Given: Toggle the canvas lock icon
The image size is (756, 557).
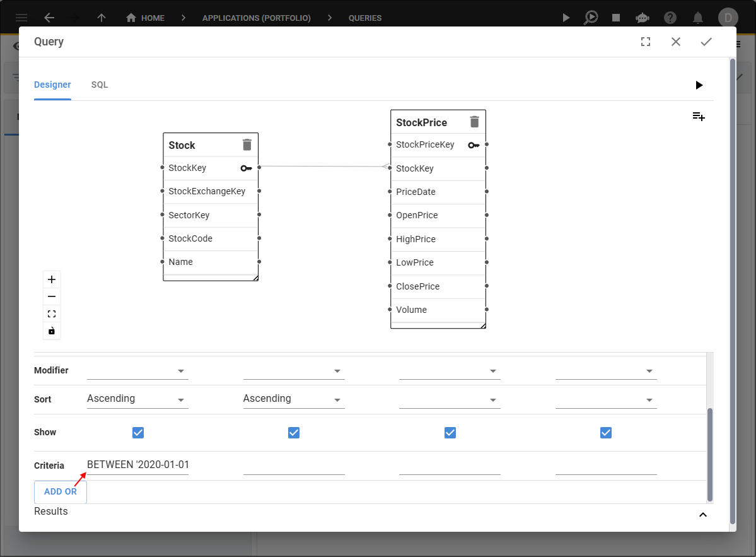Looking at the screenshot, I should [52, 331].
